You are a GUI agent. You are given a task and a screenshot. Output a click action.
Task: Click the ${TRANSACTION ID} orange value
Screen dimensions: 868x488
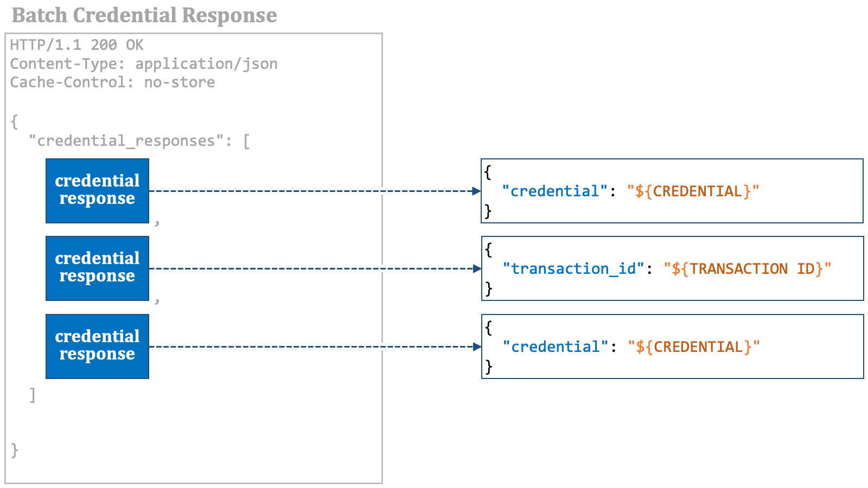[747, 269]
